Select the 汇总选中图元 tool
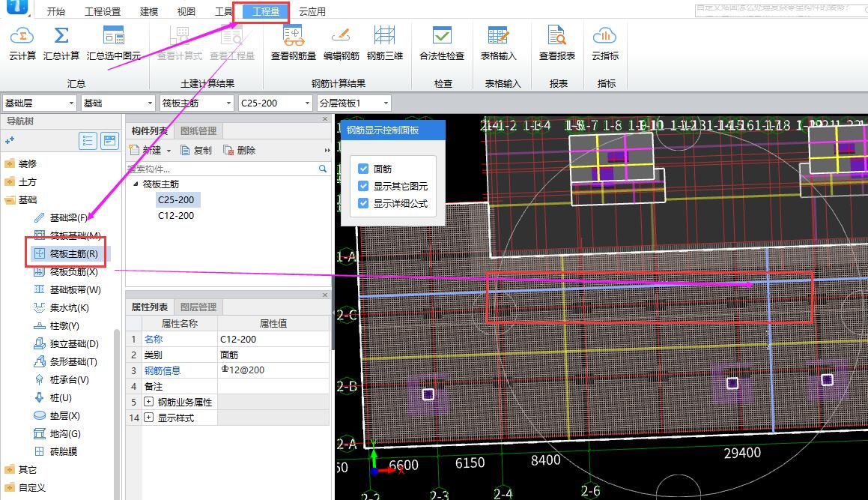 pyautogui.click(x=114, y=43)
